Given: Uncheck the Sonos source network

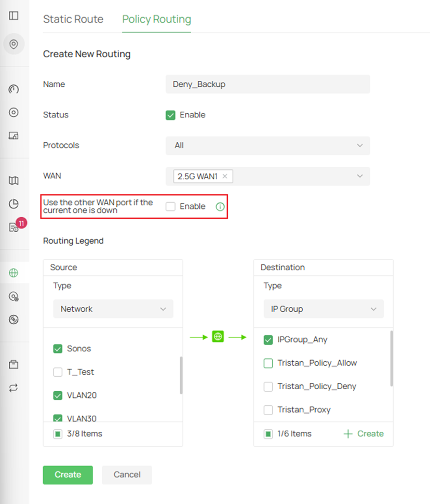Looking at the screenshot, I should [58, 349].
